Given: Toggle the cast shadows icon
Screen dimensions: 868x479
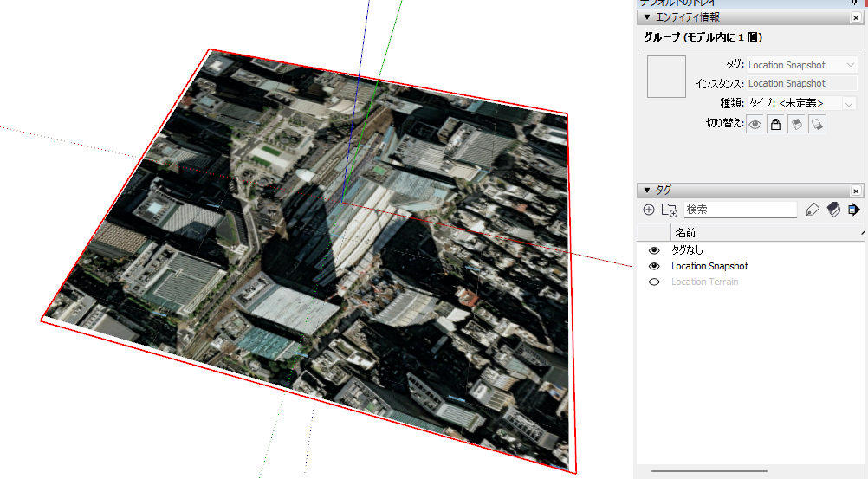Looking at the screenshot, I should tap(817, 125).
